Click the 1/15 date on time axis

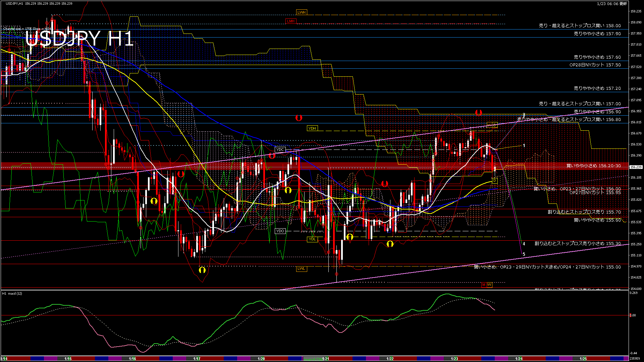[68, 359]
